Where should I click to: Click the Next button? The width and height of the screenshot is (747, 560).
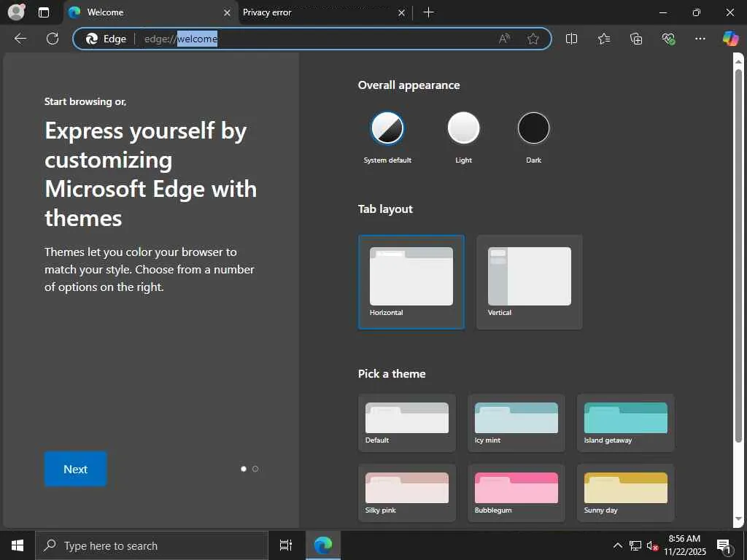pos(75,469)
